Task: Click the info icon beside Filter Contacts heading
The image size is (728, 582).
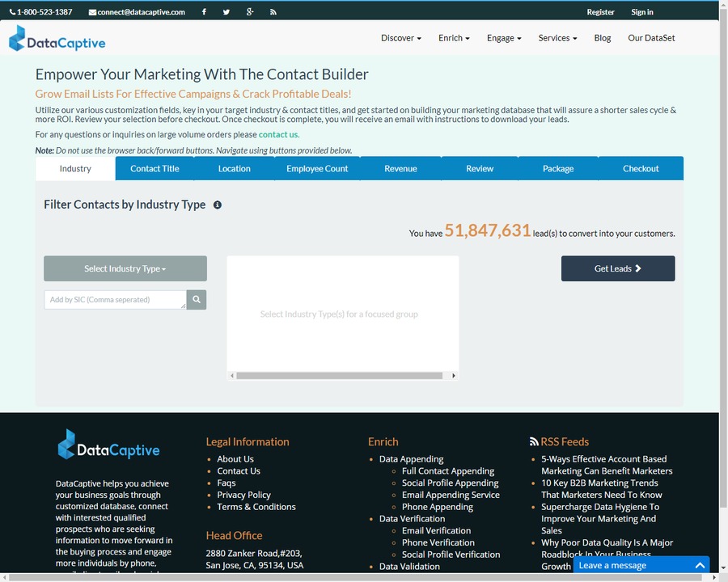Action: (218, 205)
